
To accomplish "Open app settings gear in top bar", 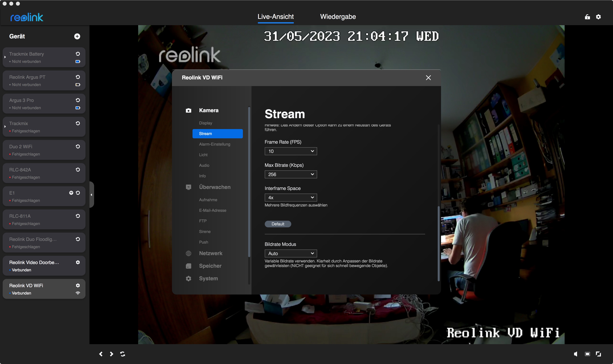I will pyautogui.click(x=598, y=17).
